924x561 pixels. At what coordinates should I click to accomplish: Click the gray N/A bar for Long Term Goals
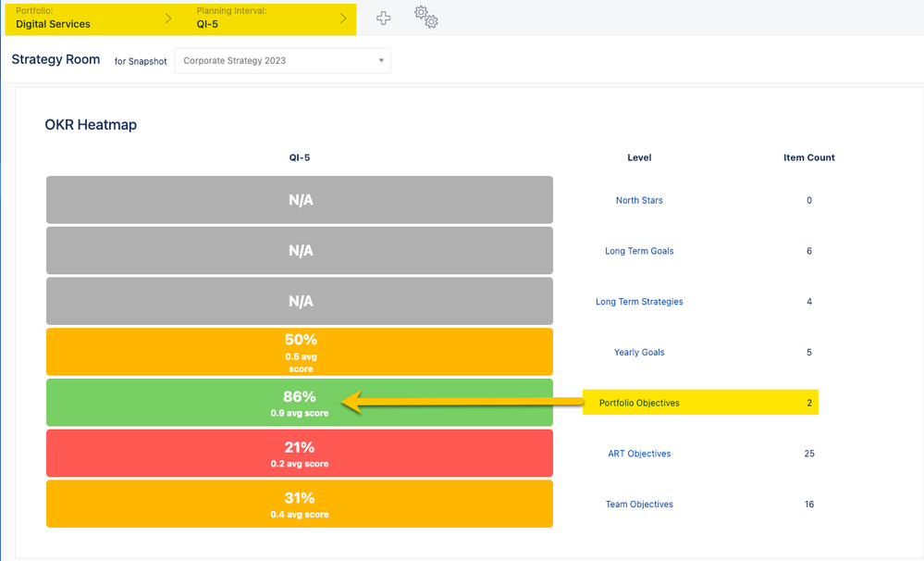point(300,251)
